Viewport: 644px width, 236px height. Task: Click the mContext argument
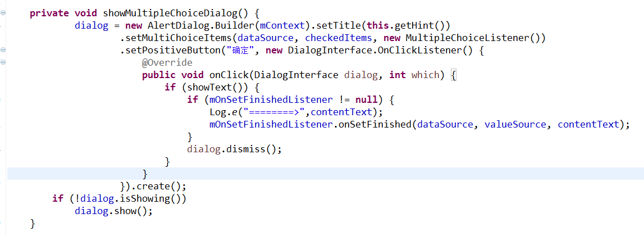[x=284, y=25]
